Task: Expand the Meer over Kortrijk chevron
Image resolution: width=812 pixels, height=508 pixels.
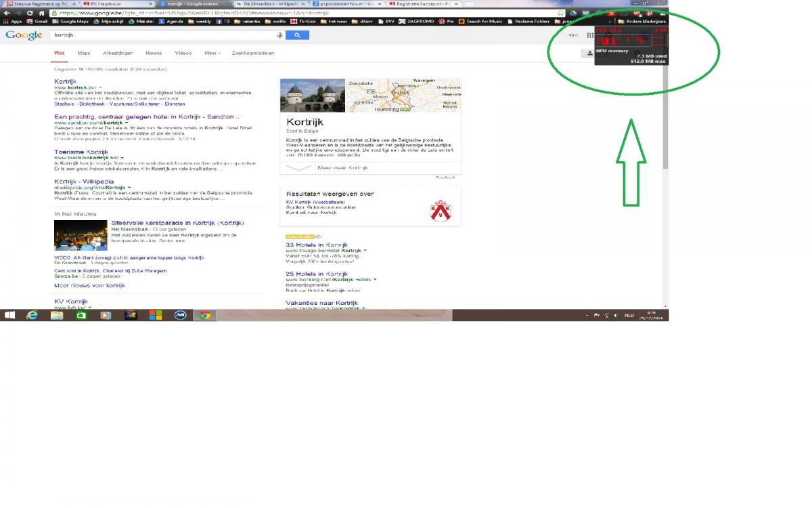Action: tap(299, 167)
